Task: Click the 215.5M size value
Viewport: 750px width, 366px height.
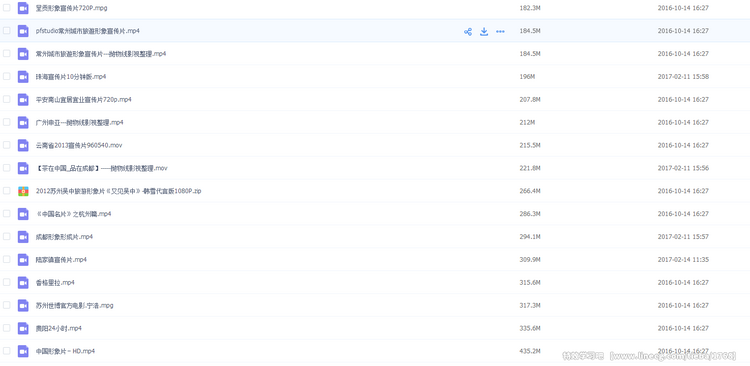Action: coord(529,145)
